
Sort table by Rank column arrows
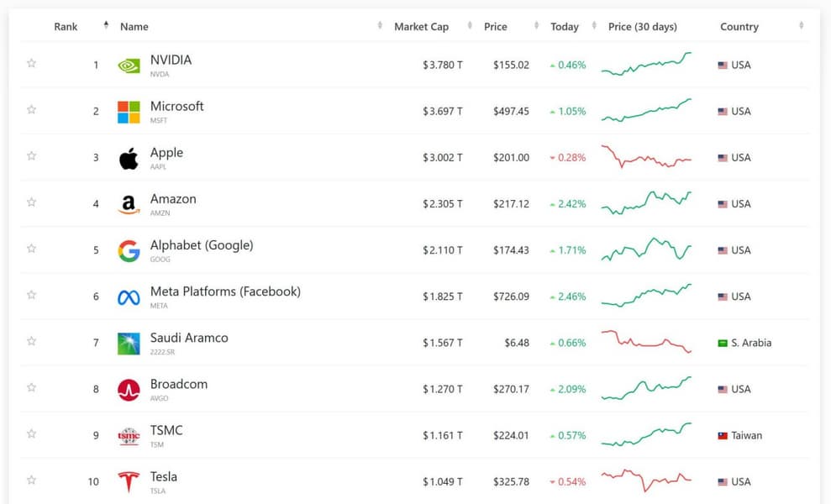pos(106,25)
